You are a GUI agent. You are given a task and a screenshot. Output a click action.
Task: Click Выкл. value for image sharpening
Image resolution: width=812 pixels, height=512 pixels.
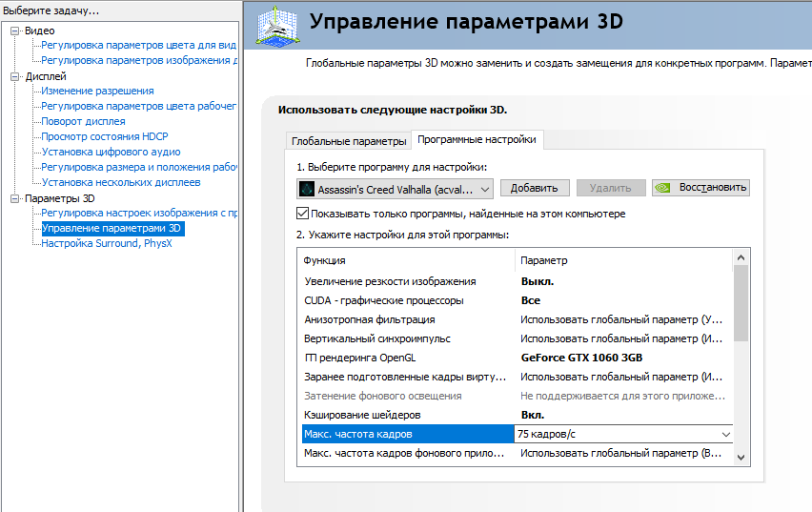click(x=537, y=281)
